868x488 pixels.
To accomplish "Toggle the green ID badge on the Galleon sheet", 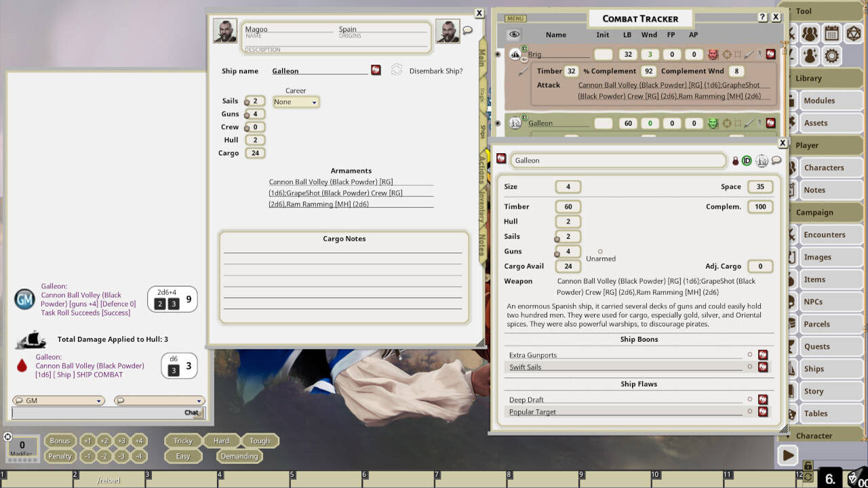I will (x=747, y=160).
